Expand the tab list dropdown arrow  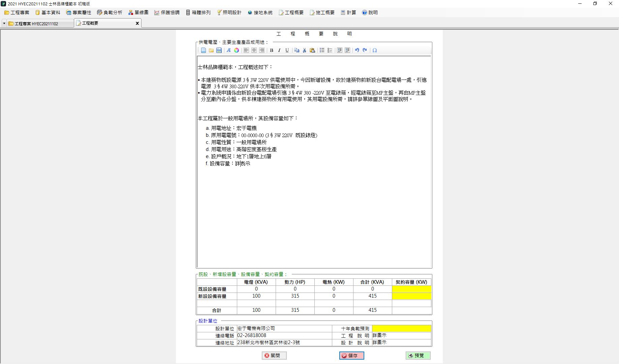pyautogui.click(x=4, y=24)
